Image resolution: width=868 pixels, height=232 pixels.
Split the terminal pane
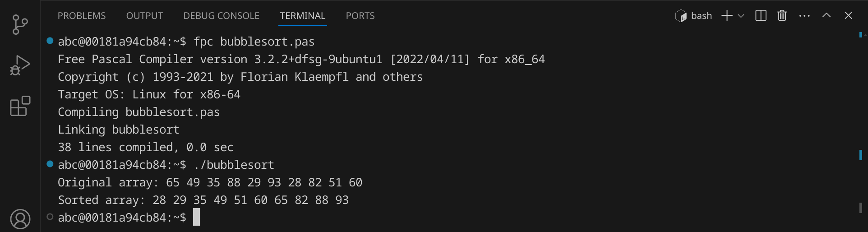(x=761, y=16)
